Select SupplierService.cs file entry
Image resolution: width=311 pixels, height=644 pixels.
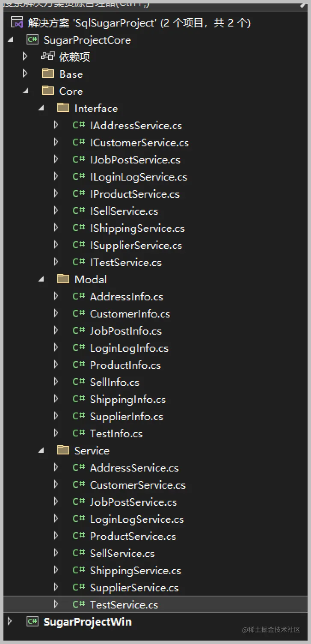[x=134, y=588]
